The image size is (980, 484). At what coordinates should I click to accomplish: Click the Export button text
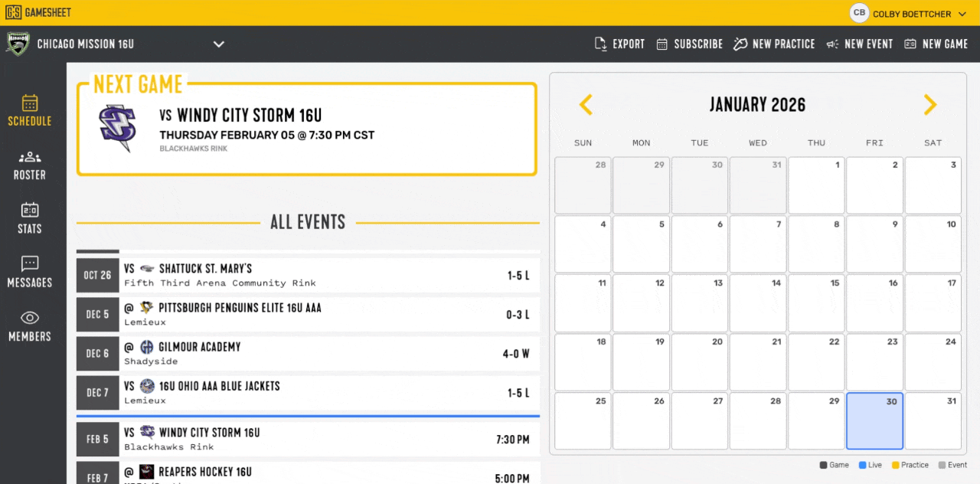point(629,44)
